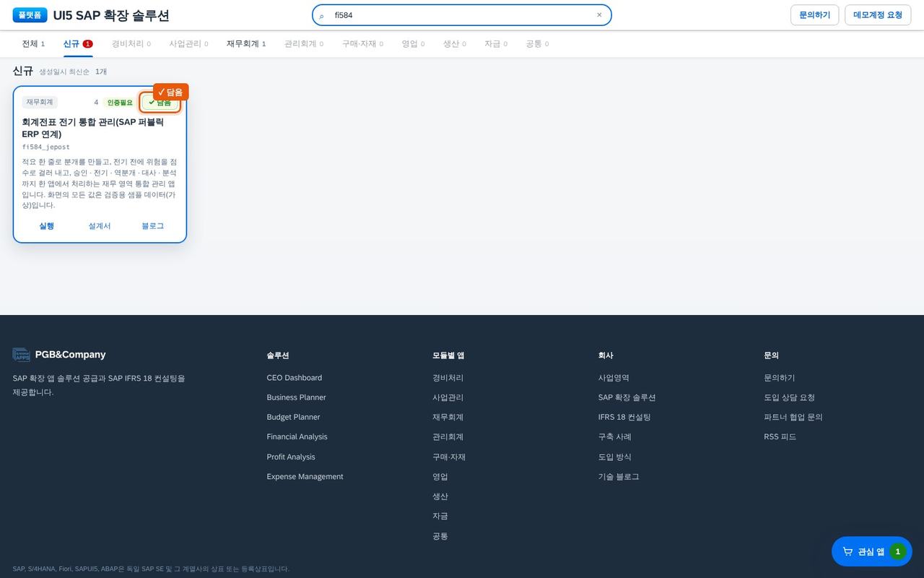
Task: Click the fi584_jepost app ID text
Action: pyautogui.click(x=45, y=147)
